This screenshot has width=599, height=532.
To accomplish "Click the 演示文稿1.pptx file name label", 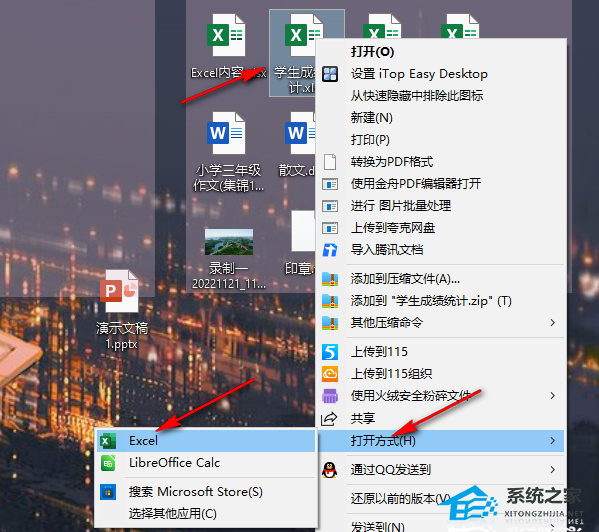I will [121, 336].
